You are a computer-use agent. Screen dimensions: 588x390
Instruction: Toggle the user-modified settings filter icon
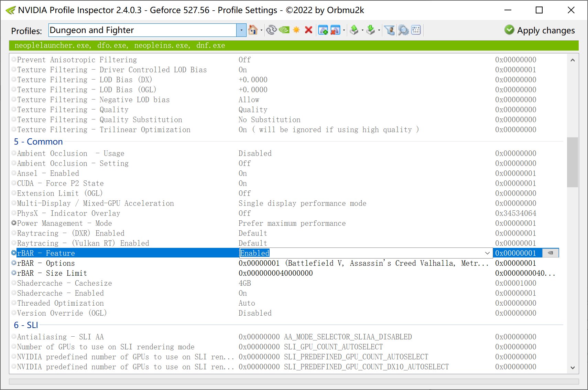(389, 30)
